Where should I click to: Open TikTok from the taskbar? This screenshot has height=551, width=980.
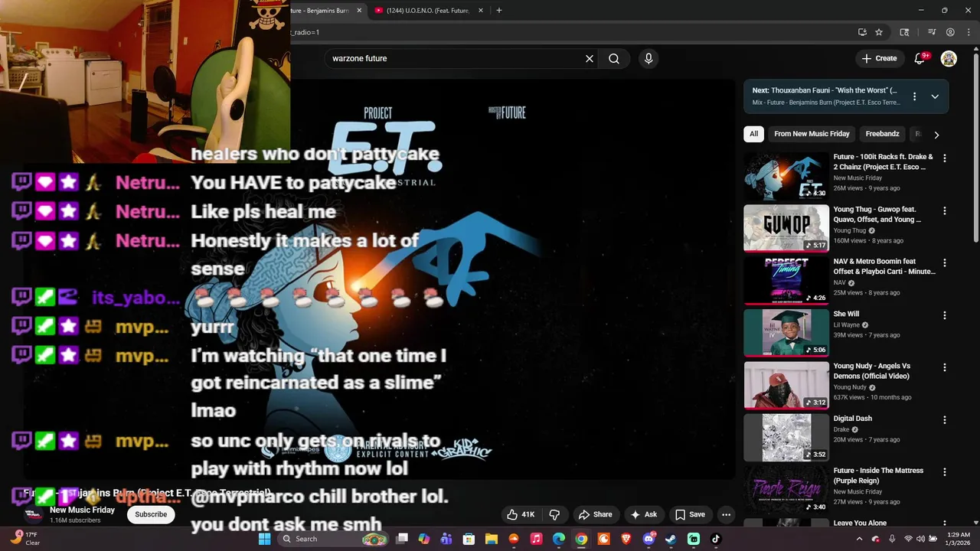pyautogui.click(x=716, y=539)
